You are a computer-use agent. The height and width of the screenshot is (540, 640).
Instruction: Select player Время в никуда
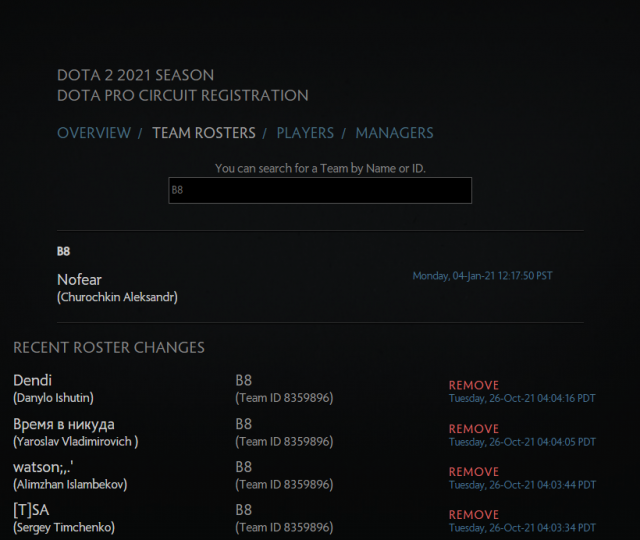point(64,424)
